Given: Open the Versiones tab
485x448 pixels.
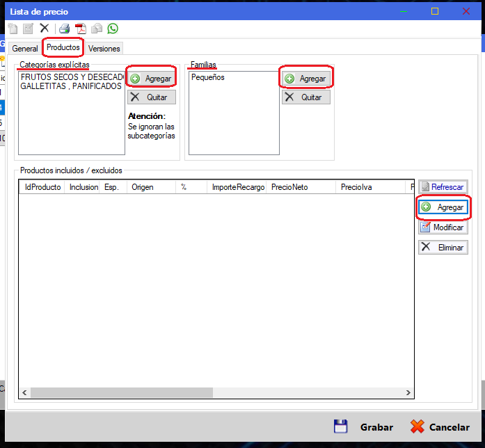Looking at the screenshot, I should click(104, 49).
